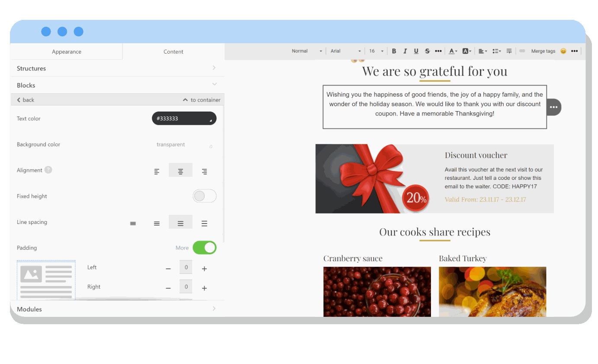Set block alignment to right

click(x=204, y=172)
